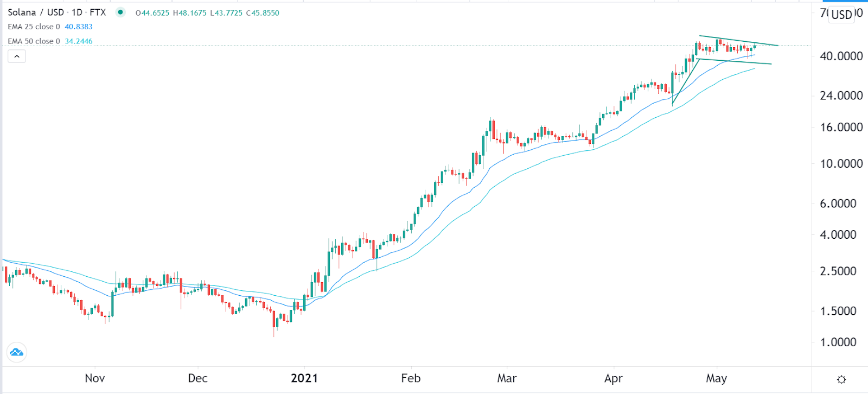
Task: Click the high price H48.1675
Action: 189,13
